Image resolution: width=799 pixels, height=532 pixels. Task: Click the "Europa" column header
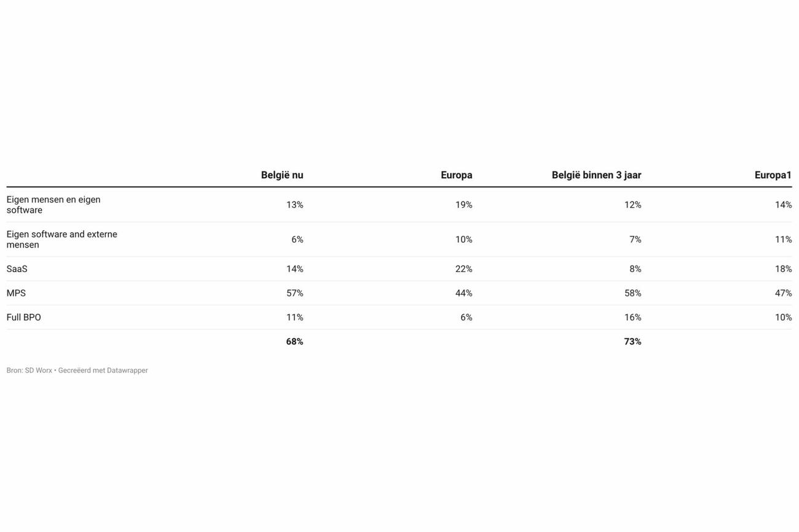(x=457, y=175)
